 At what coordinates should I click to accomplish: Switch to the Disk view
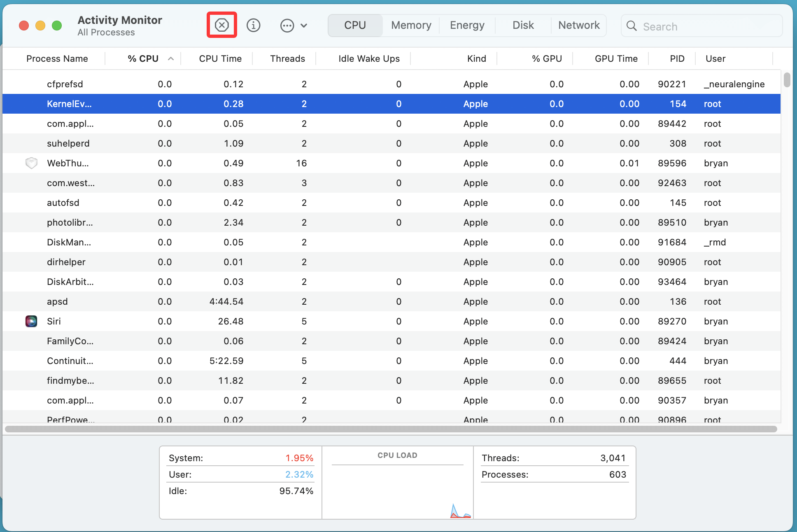[x=522, y=25]
